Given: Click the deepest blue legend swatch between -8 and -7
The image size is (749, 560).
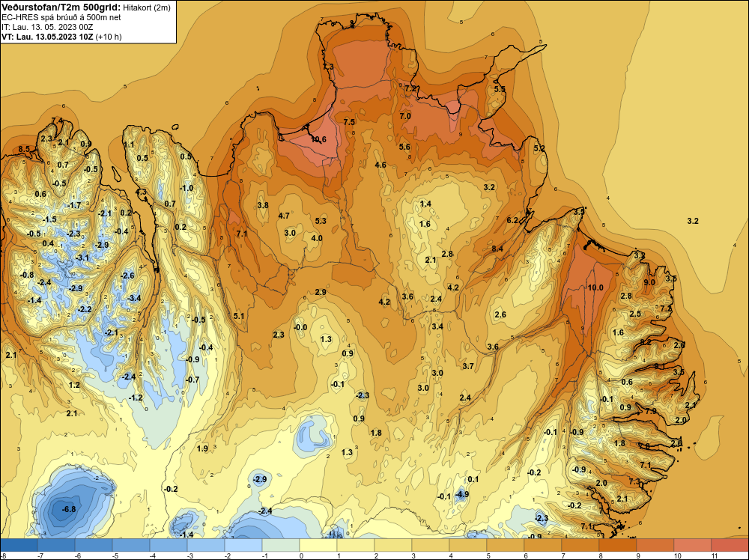Looking at the screenshot, I should 19,545.
